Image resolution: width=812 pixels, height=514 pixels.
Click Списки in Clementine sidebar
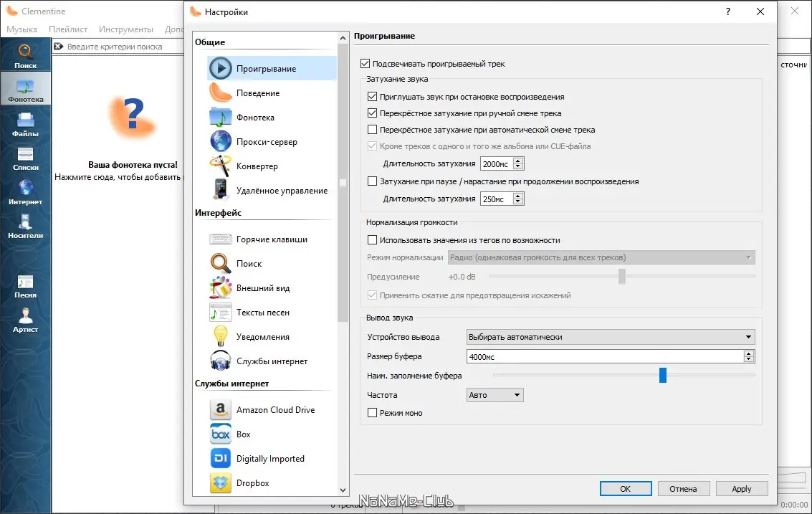click(x=25, y=158)
